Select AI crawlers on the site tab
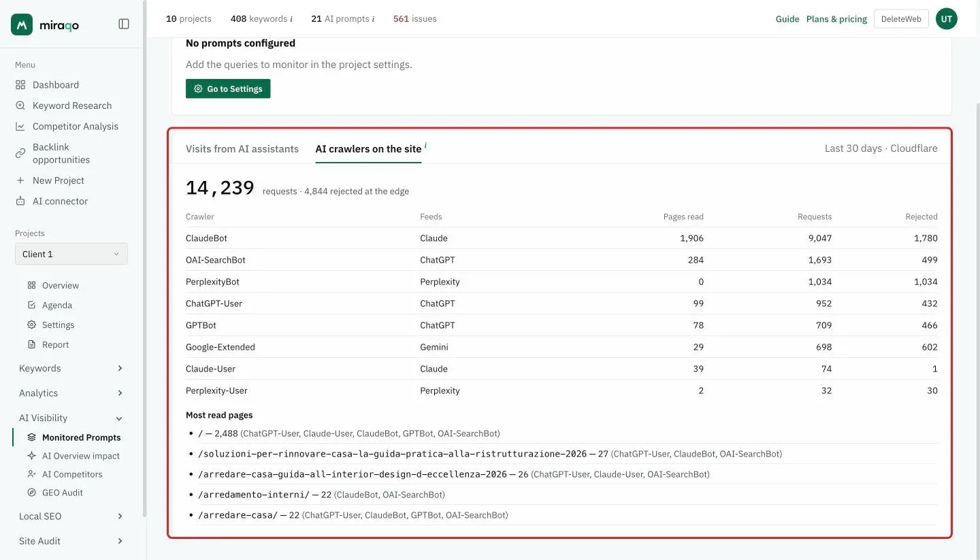Viewport: 980px width, 560px height. (x=368, y=148)
